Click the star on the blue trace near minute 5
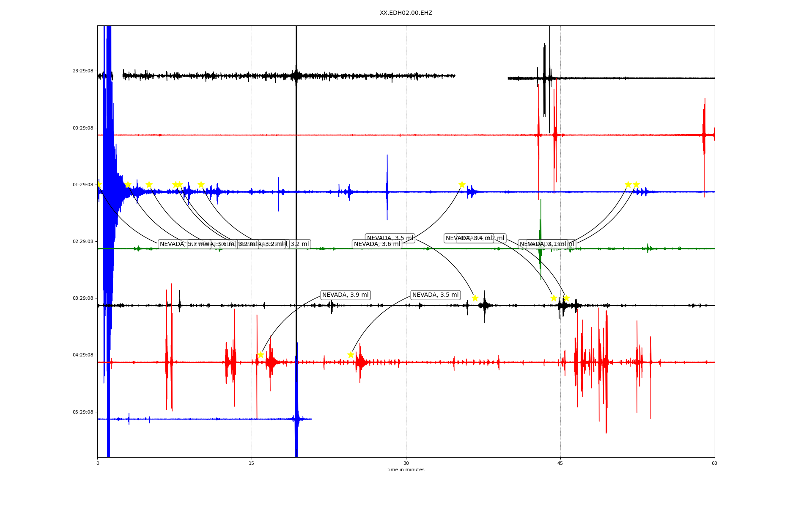 (x=149, y=185)
